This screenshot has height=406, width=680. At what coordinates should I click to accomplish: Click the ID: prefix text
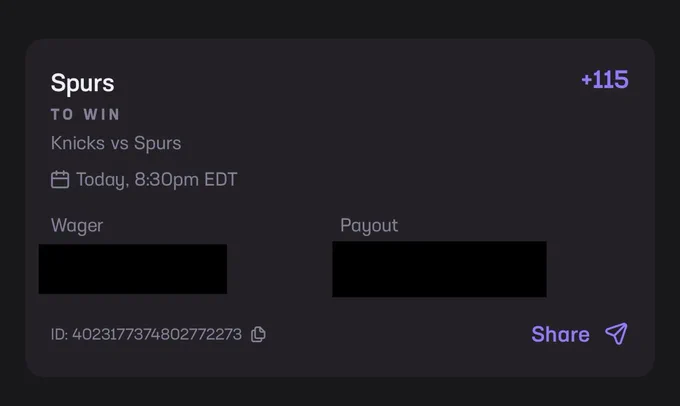coord(59,334)
